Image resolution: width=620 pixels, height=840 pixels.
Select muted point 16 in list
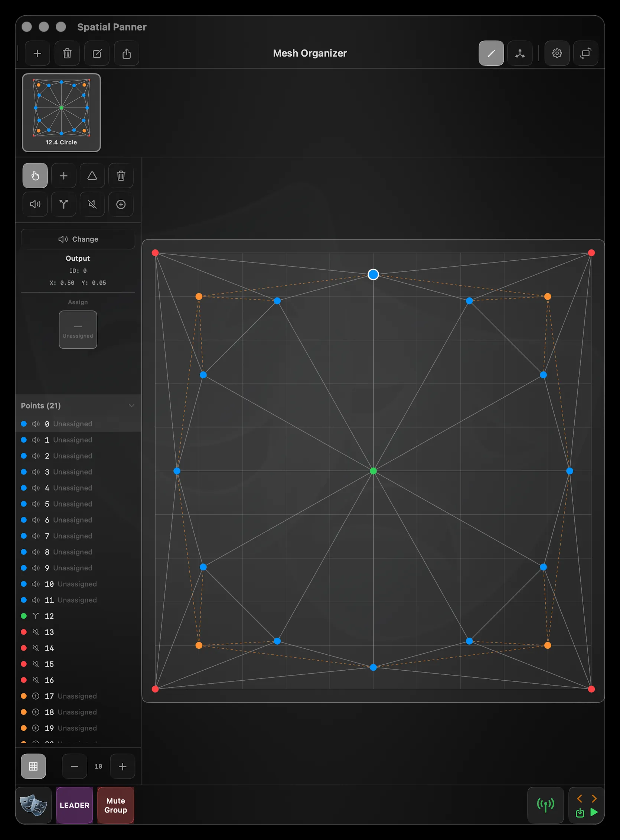point(78,680)
